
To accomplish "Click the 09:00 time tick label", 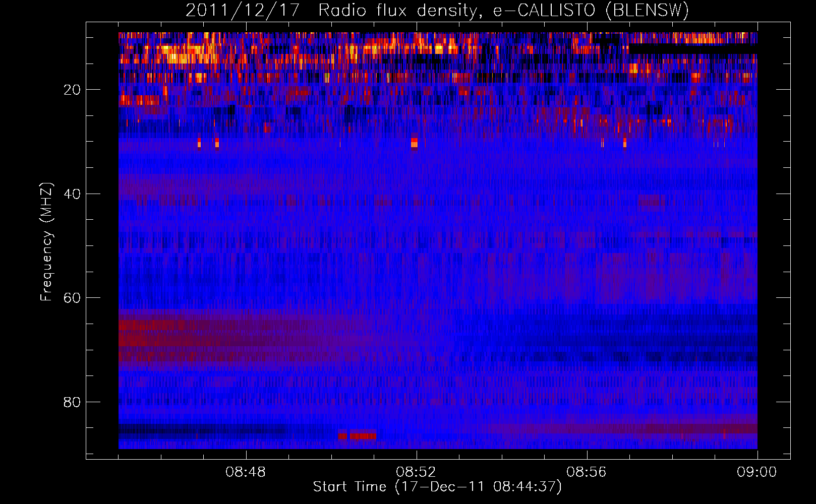I will pyautogui.click(x=757, y=472).
